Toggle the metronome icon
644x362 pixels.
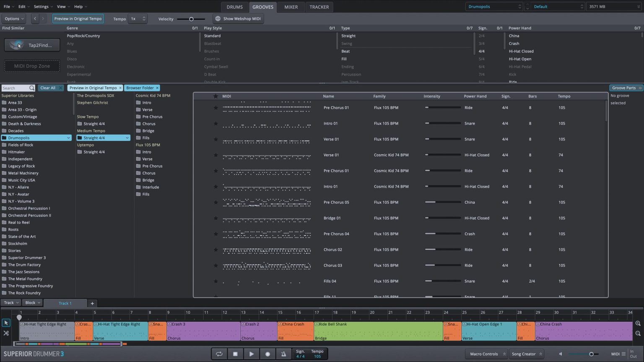pos(283,354)
